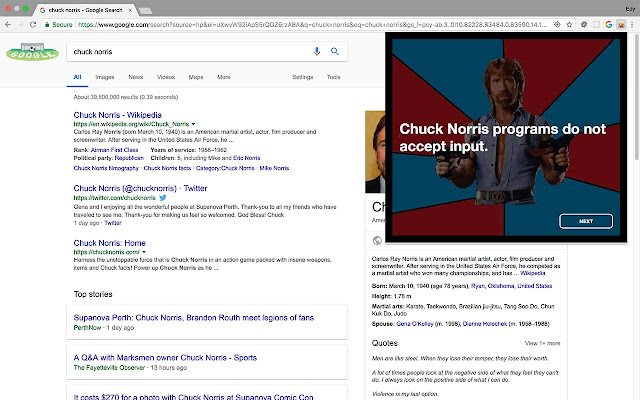Click Wikipedia link in knowledge panel

[533, 273]
